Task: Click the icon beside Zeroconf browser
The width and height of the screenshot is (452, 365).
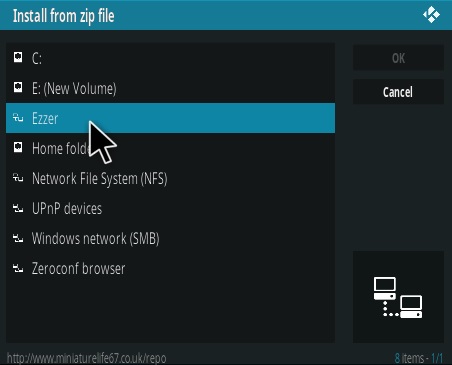Action: pyautogui.click(x=18, y=268)
